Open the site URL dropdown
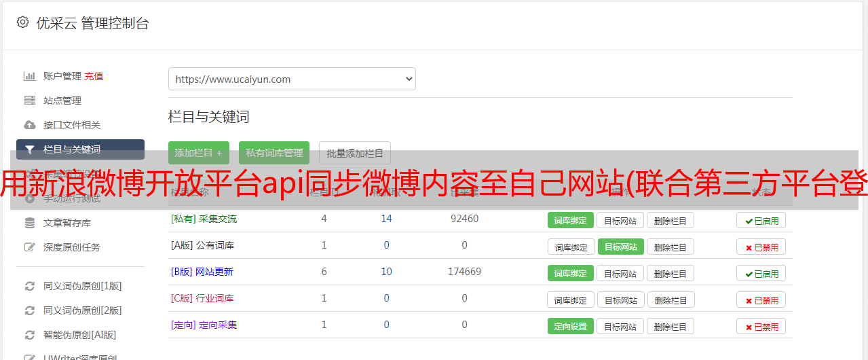This screenshot has width=868, height=360. pyautogui.click(x=292, y=79)
